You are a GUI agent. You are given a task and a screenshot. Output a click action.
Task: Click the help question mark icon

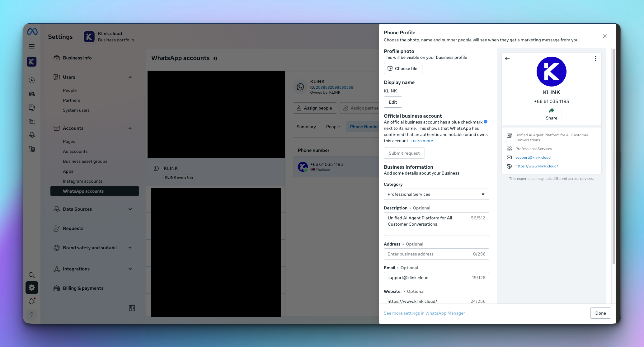[32, 315]
